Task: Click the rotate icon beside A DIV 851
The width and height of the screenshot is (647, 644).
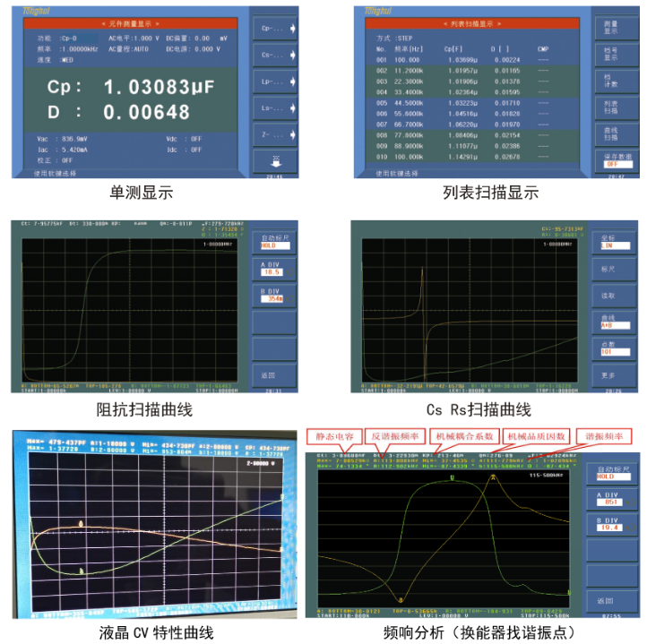Action: point(631,502)
